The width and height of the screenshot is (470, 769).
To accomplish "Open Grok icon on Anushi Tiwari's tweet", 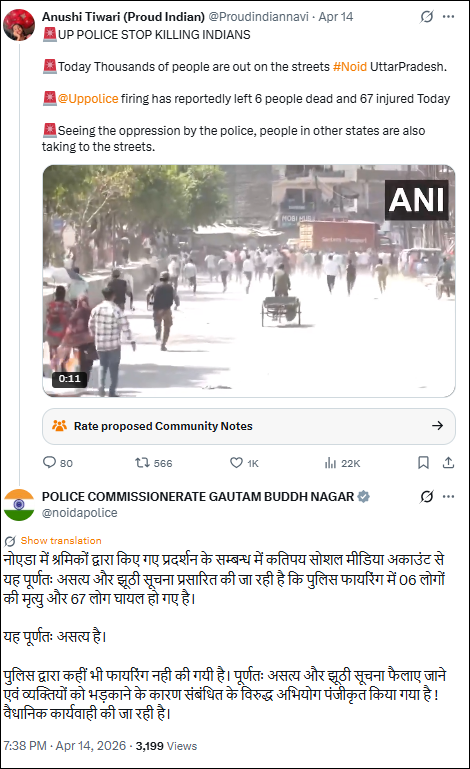I will 427,16.
